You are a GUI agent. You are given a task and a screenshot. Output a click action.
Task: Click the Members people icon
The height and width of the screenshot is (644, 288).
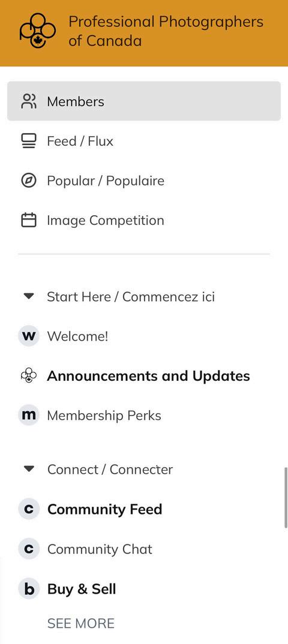coord(29,101)
